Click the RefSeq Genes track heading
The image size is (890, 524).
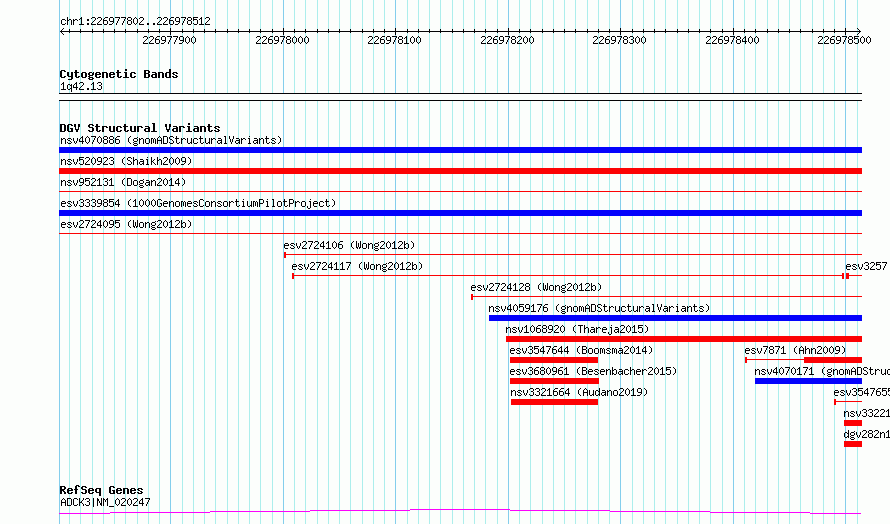(101, 490)
